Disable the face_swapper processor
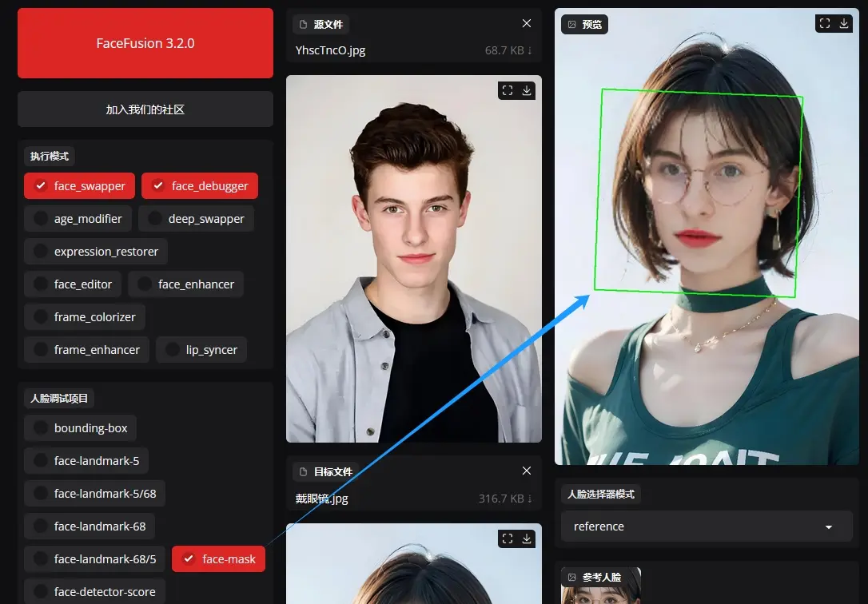The width and height of the screenshot is (868, 604). click(x=79, y=186)
